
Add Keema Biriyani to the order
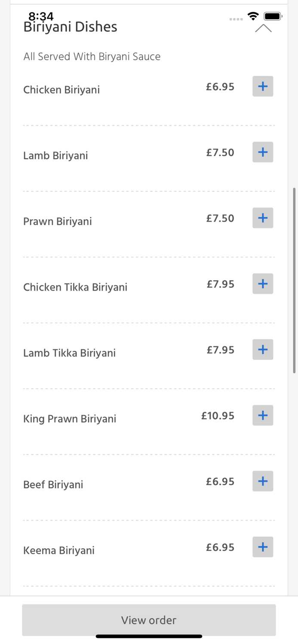[x=262, y=547]
